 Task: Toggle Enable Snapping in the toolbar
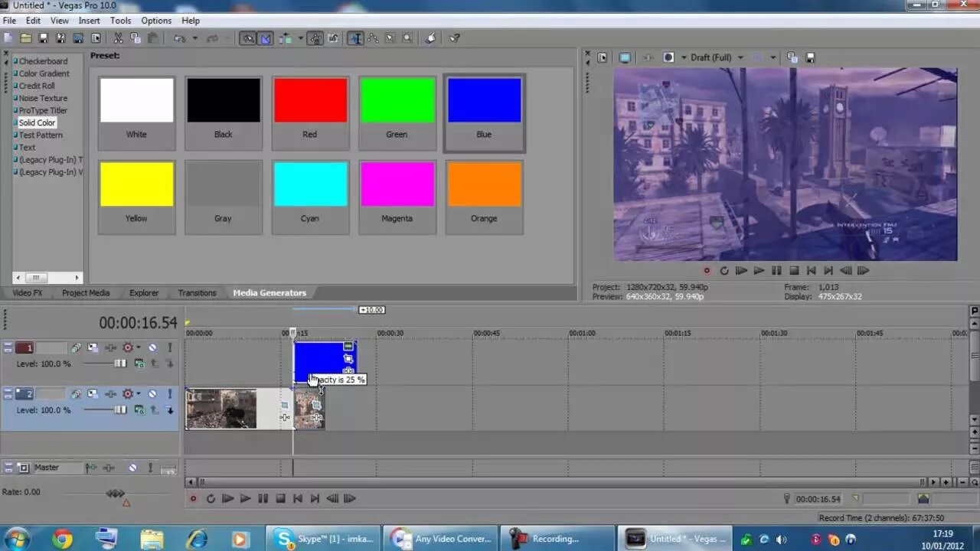point(248,38)
